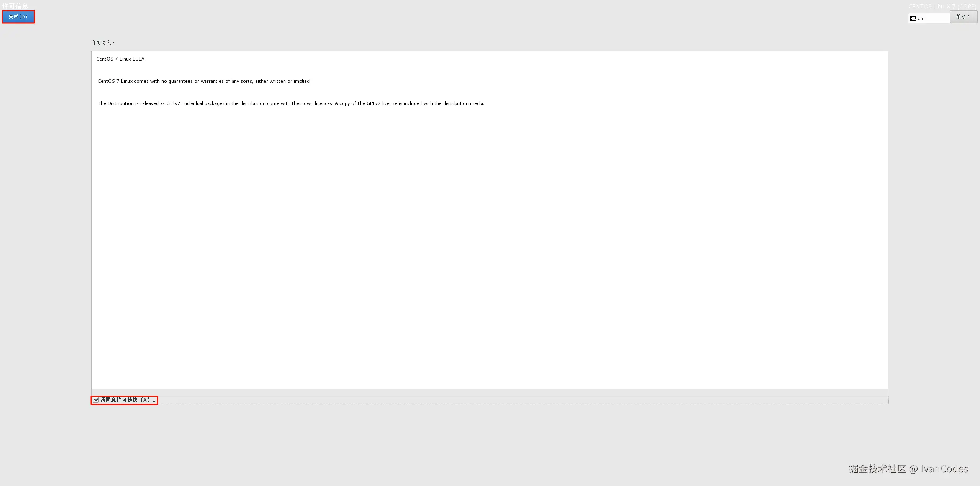
Task: Click the keyboard layout icon
Action: [913, 18]
